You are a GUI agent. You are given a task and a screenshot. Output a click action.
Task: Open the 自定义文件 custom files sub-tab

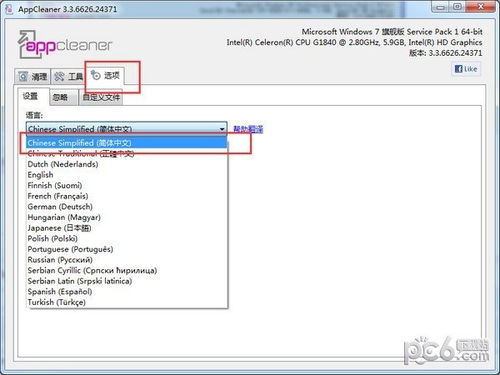tap(101, 97)
